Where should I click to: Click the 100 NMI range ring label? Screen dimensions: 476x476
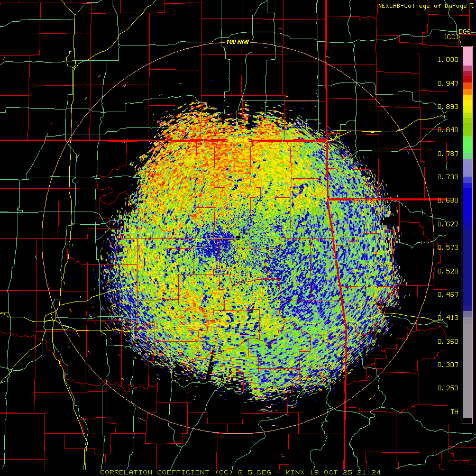click(x=237, y=42)
